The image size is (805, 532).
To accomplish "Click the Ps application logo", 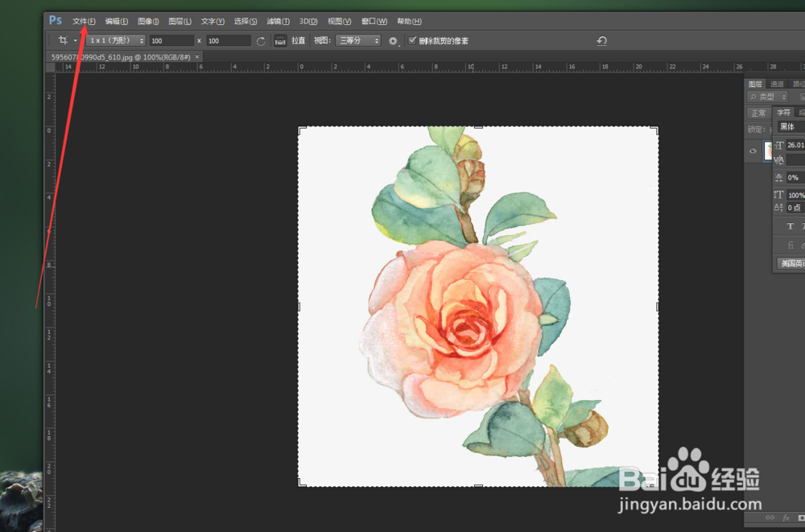I will click(56, 21).
